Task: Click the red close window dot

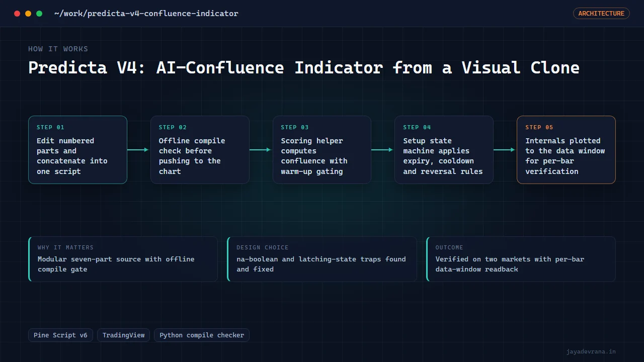Action: [x=17, y=14]
